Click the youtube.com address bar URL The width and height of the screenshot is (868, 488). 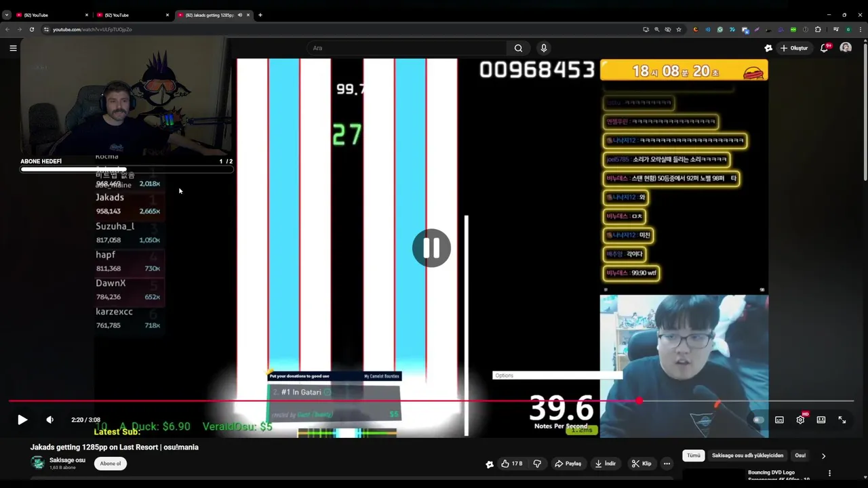point(92,29)
